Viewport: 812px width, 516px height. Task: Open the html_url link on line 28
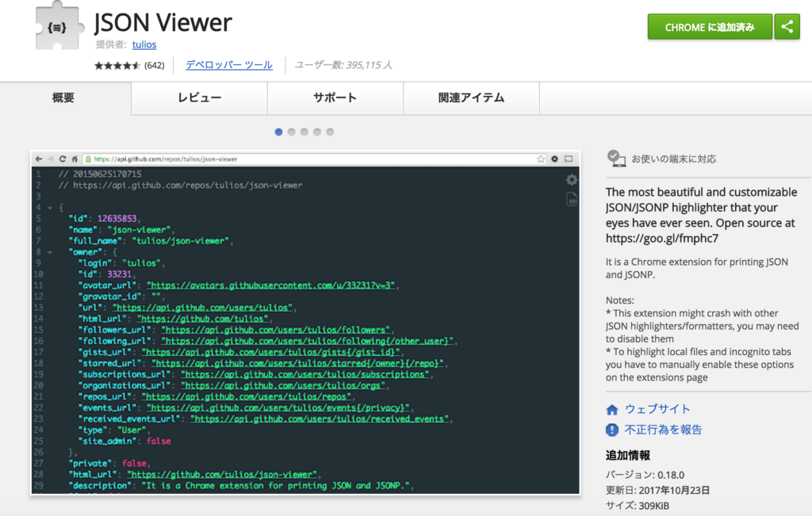[222, 474]
